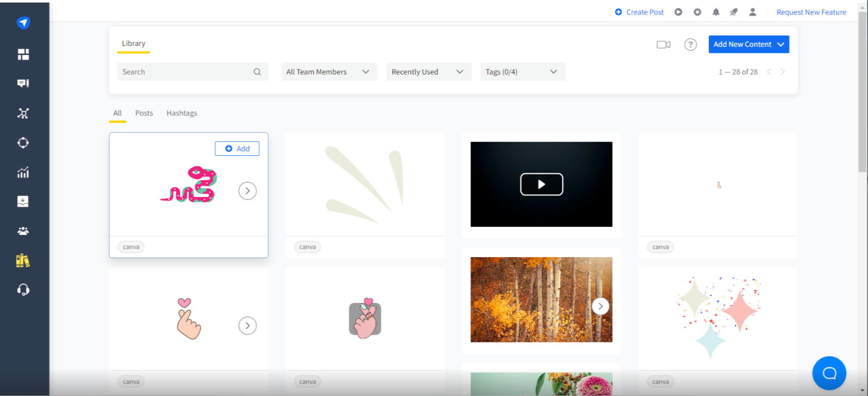The width and height of the screenshot is (868, 396).
Task: Switch to the Hashtags tab
Action: point(182,113)
